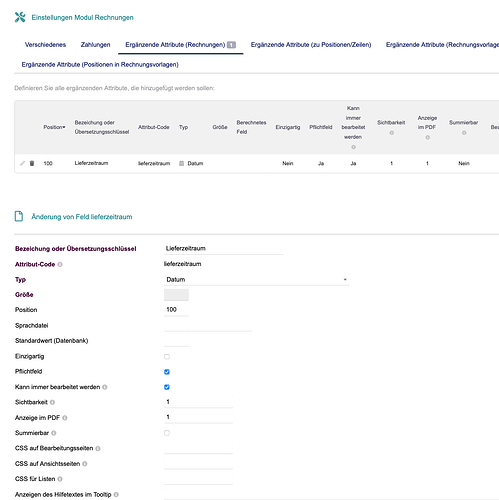Click help icon next to Kann immer bearbeitet werden label

point(105,387)
